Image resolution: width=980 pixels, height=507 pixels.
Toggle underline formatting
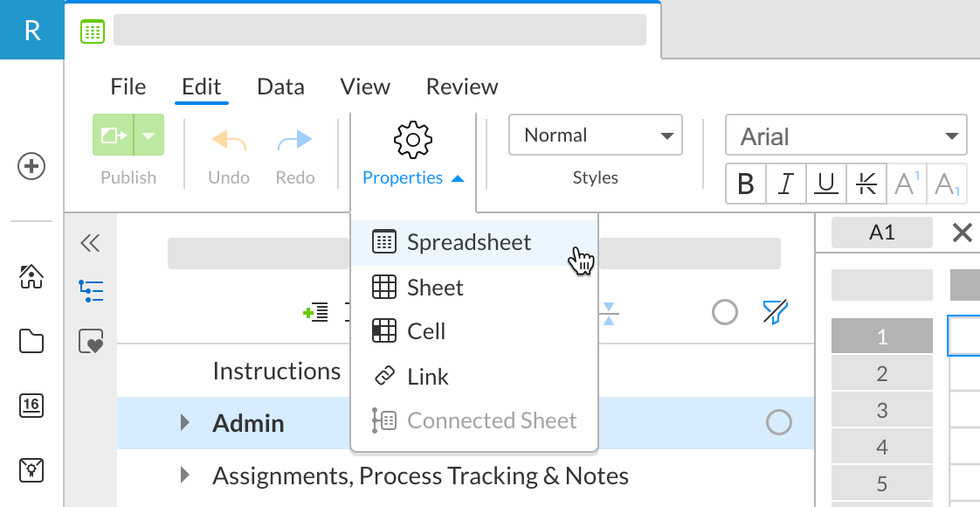pos(826,184)
